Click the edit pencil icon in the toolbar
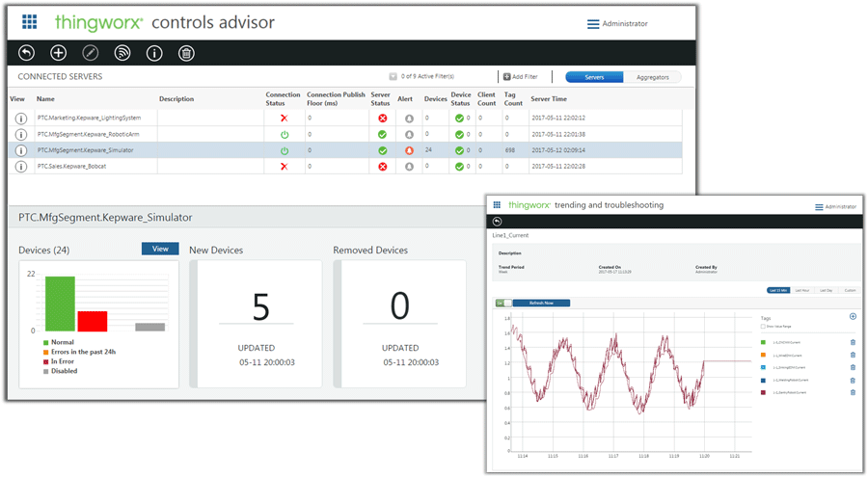Image resolution: width=868 pixels, height=477 pixels. [x=91, y=53]
